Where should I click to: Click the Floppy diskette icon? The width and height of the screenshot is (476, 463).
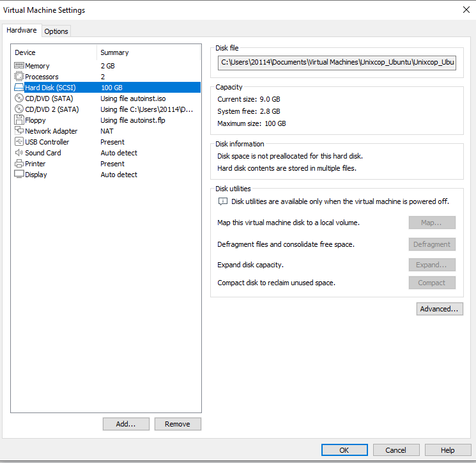coord(19,120)
